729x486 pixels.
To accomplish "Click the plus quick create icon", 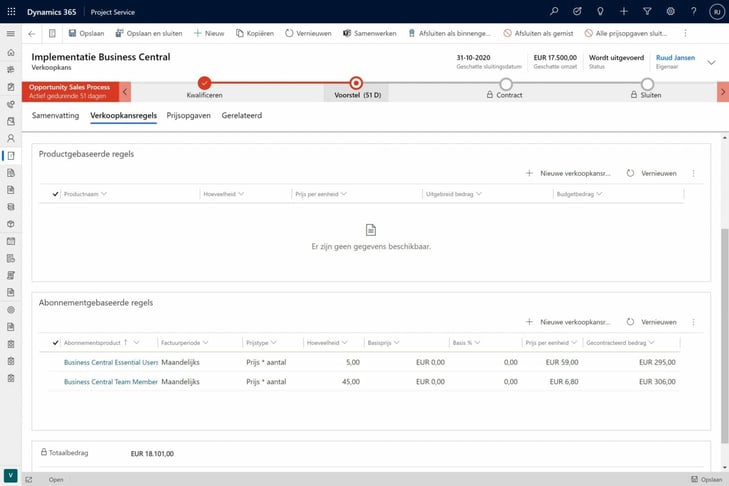I will click(x=623, y=11).
